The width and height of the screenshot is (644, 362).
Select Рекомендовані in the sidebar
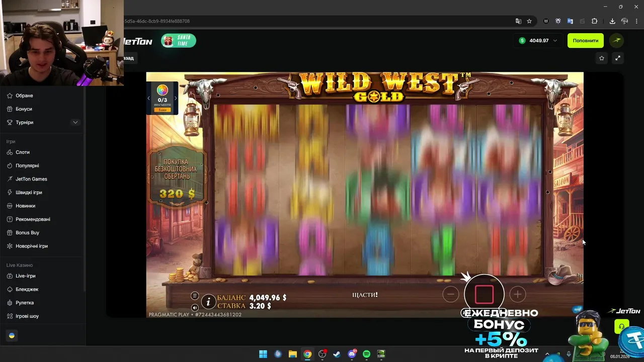42,219
